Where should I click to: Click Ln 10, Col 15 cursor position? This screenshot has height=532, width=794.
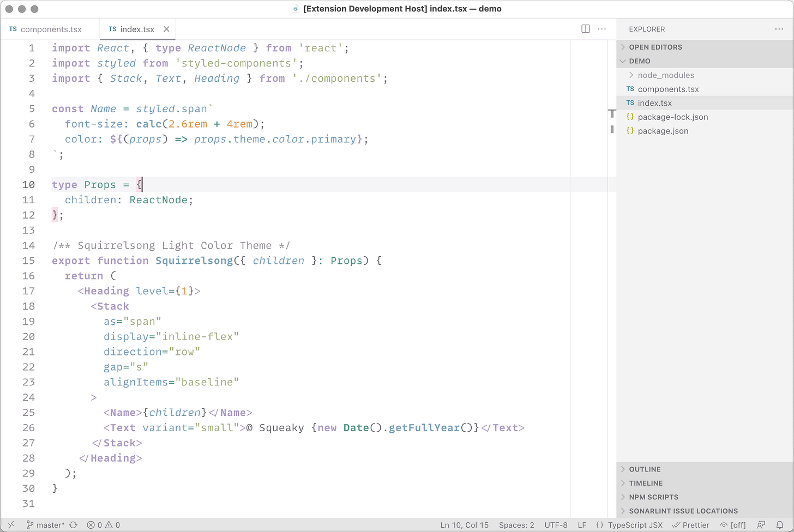[x=465, y=525]
